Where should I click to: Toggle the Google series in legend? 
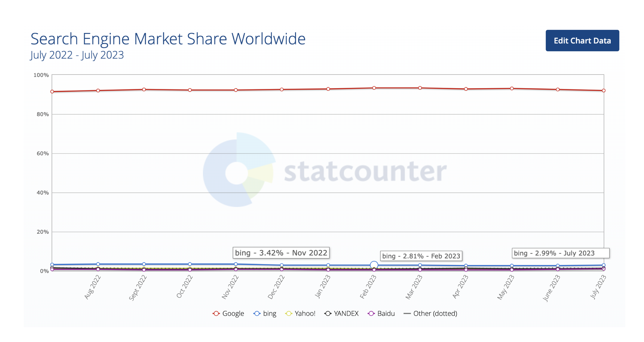coord(228,313)
